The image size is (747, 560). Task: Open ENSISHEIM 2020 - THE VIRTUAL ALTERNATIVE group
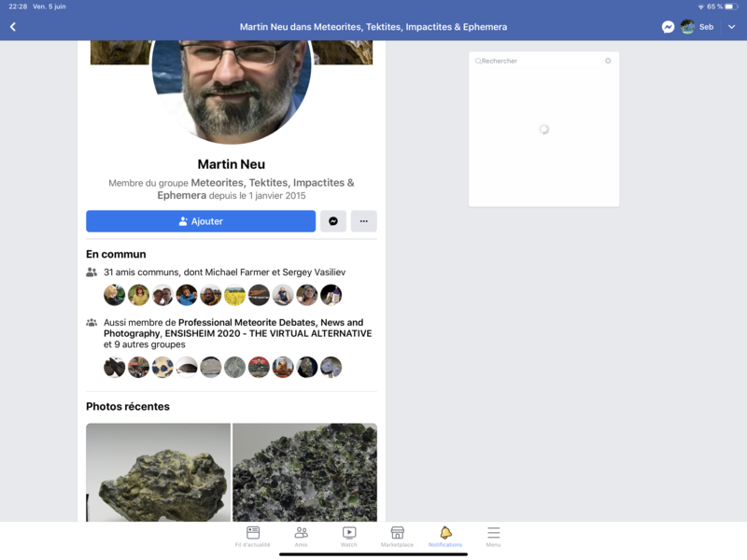[x=268, y=333]
